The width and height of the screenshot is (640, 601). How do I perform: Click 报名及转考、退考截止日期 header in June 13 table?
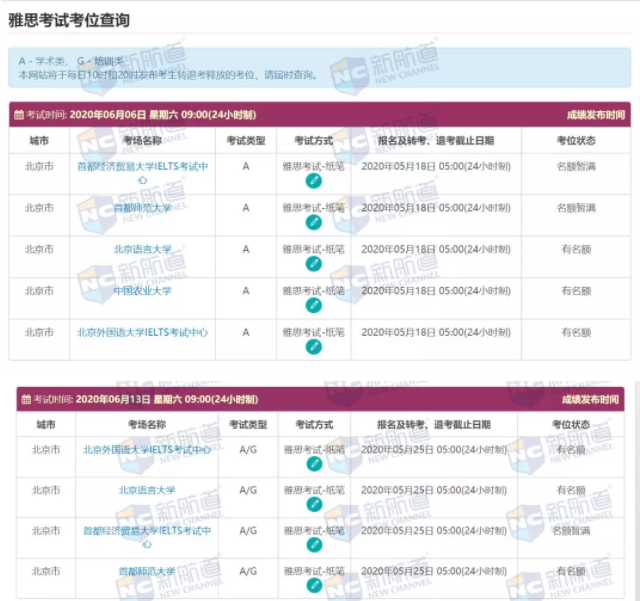[x=434, y=425]
